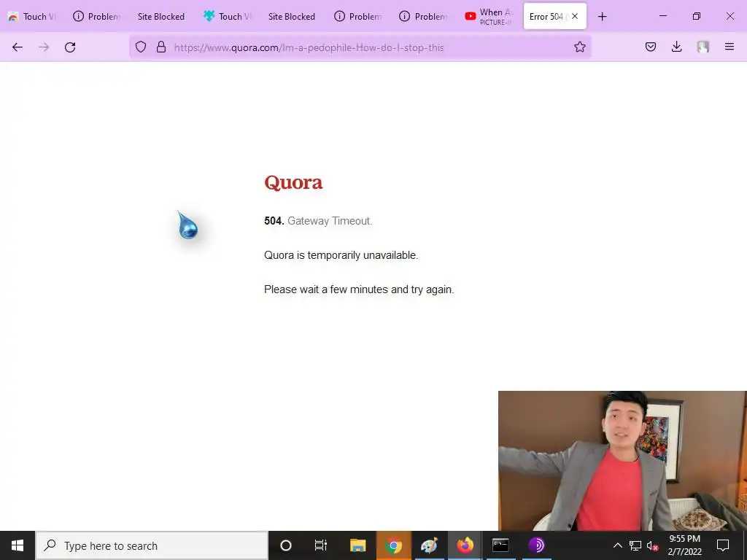Open Cortana from the taskbar
Image resolution: width=747 pixels, height=560 pixels.
pos(286,545)
